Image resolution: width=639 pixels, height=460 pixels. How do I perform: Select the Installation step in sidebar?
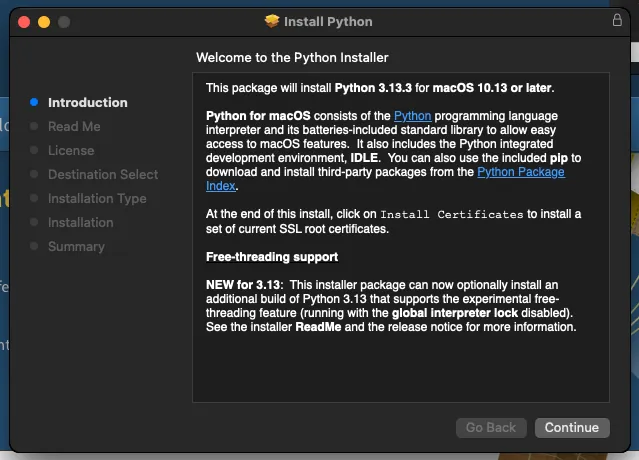click(x=81, y=222)
